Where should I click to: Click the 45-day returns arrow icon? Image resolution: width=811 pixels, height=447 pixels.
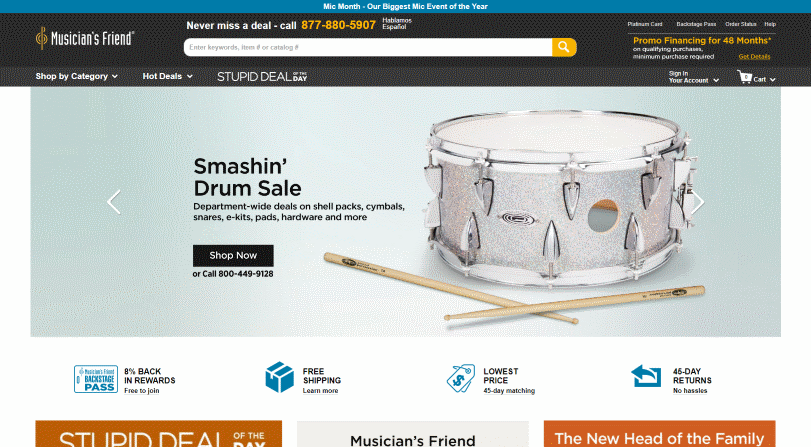click(646, 376)
